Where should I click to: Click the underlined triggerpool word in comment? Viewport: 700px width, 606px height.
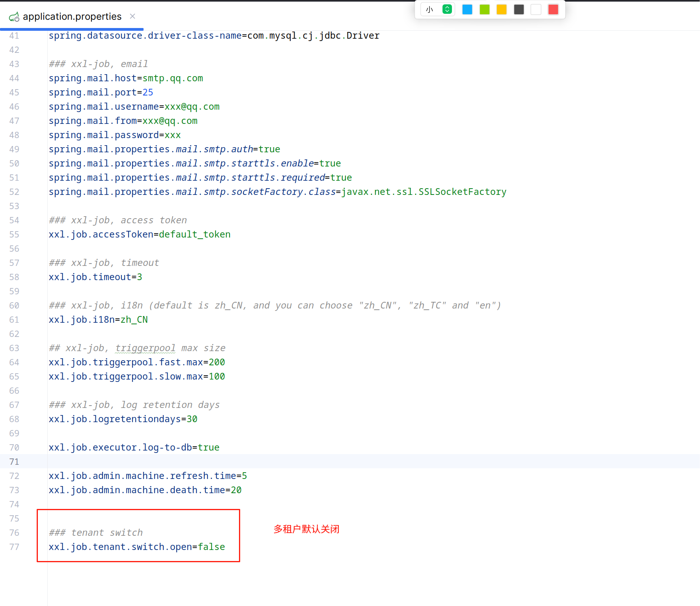[145, 348]
